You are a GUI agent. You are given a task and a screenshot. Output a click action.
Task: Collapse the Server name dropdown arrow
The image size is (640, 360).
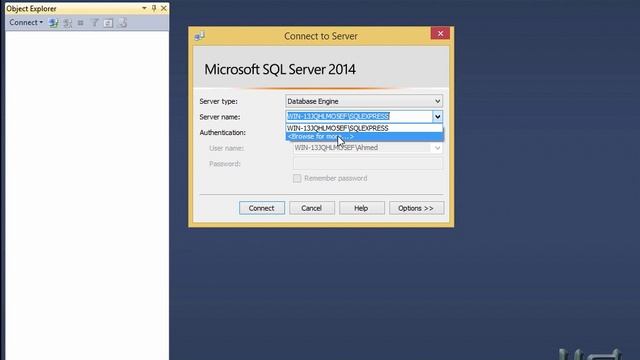[x=438, y=117]
